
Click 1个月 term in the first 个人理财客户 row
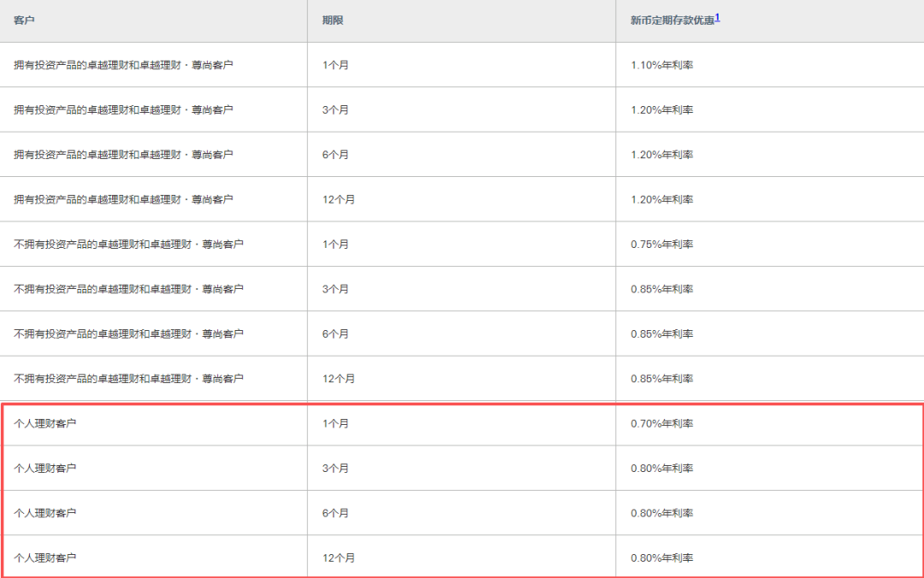[x=335, y=424]
